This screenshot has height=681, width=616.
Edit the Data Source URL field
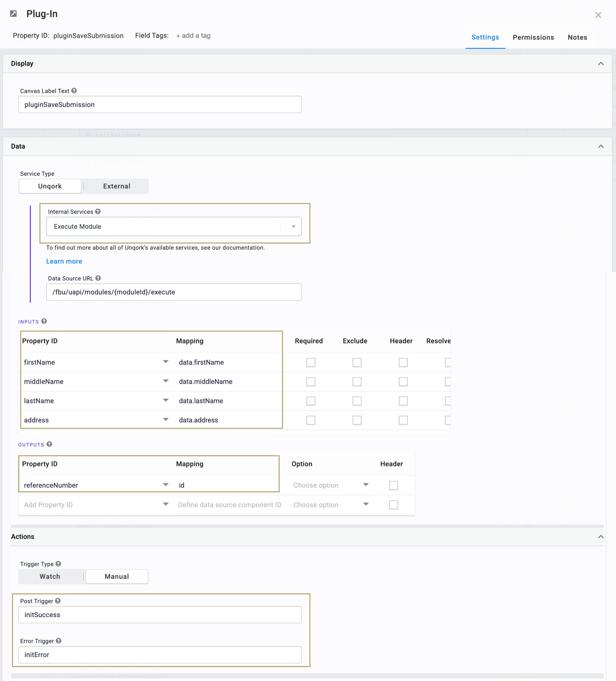click(x=173, y=292)
